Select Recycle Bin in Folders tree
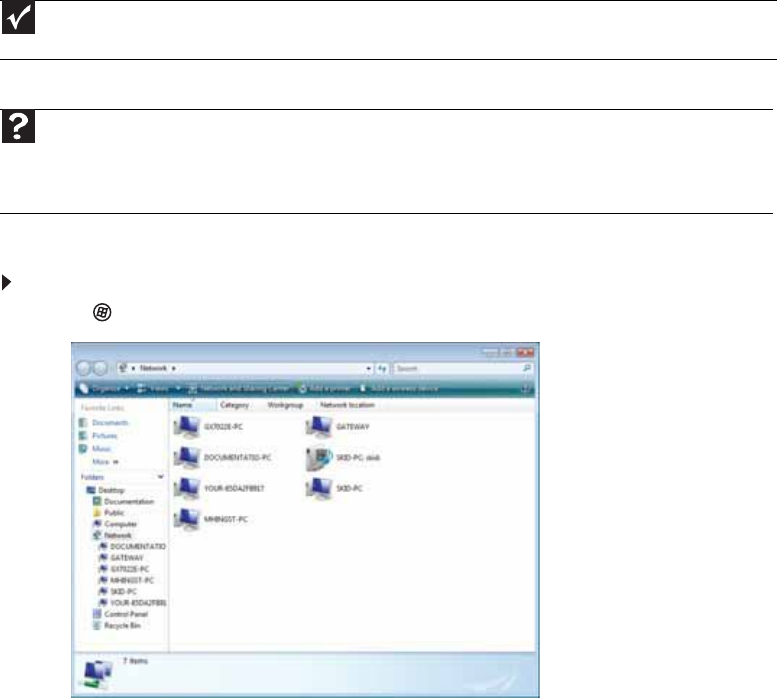Screen dimensions: 777x698 (122, 626)
